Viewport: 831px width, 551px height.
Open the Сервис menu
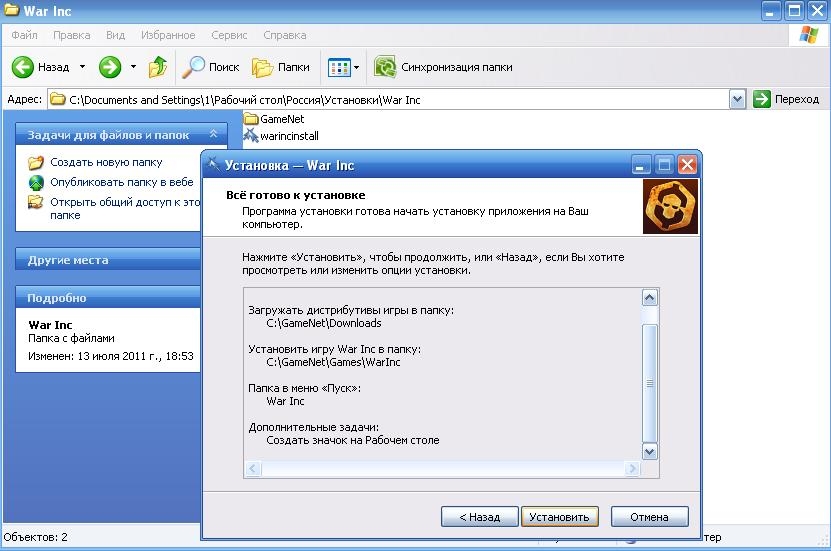click(x=229, y=35)
